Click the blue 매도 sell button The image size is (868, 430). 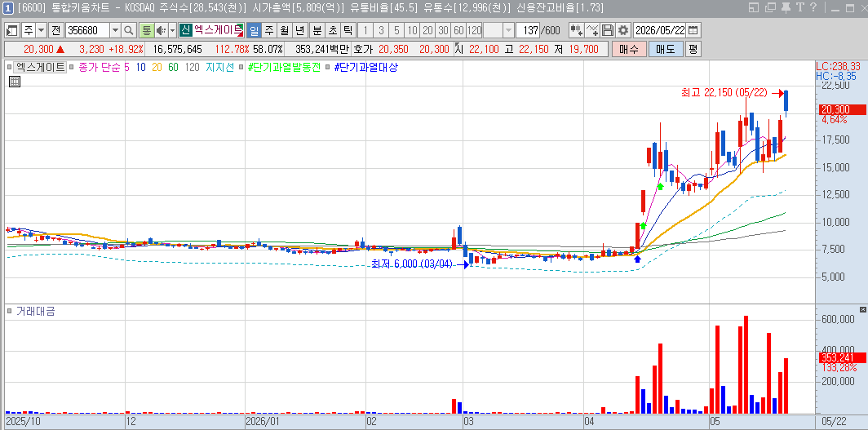666,49
